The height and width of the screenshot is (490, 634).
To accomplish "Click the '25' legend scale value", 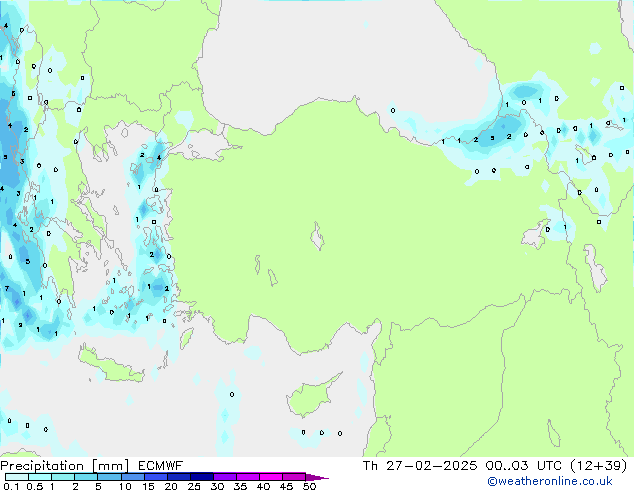I will pyautogui.click(x=194, y=486).
